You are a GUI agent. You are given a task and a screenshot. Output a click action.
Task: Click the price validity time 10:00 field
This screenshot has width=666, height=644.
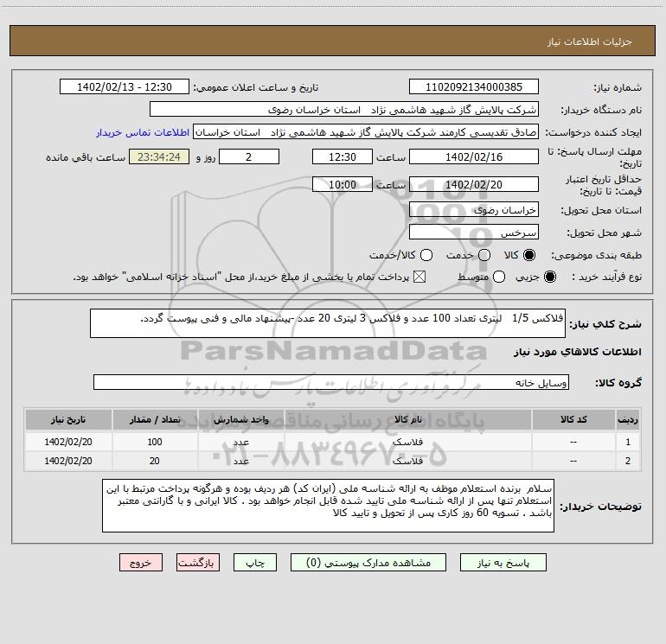coord(342,184)
